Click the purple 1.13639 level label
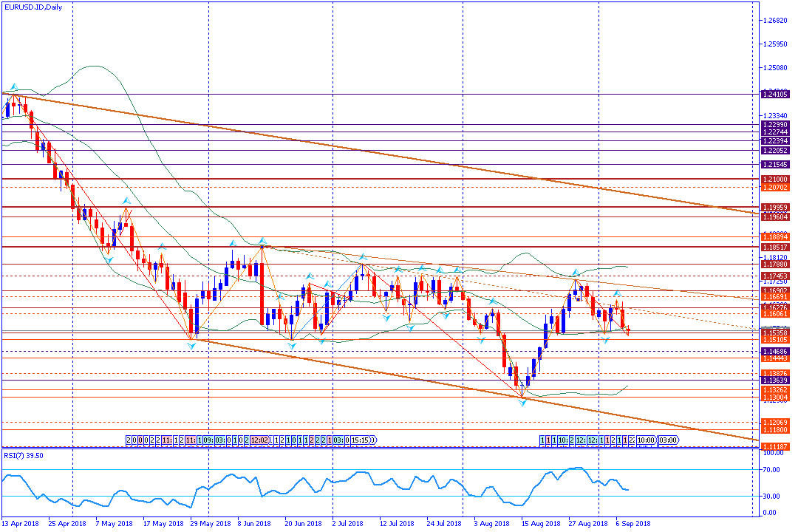This screenshot has width=798, height=532. [x=775, y=381]
